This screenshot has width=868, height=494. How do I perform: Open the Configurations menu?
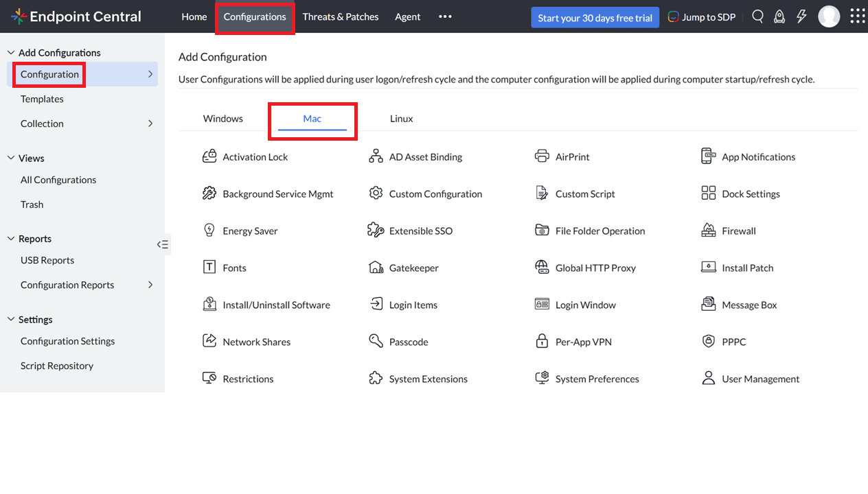tap(255, 16)
